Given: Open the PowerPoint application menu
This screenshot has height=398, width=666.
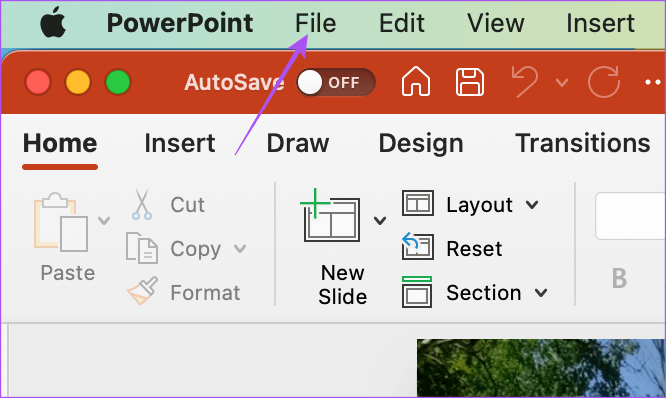Looking at the screenshot, I should click(180, 23).
